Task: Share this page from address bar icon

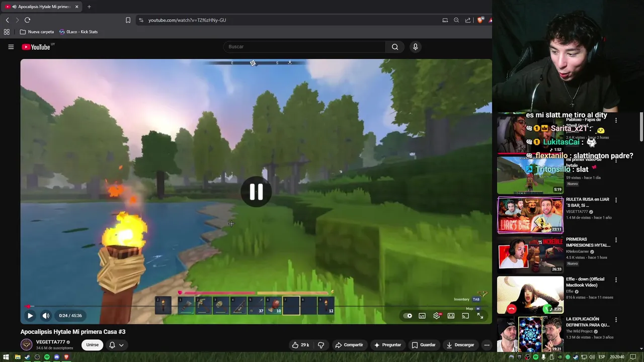Action: click(468, 20)
